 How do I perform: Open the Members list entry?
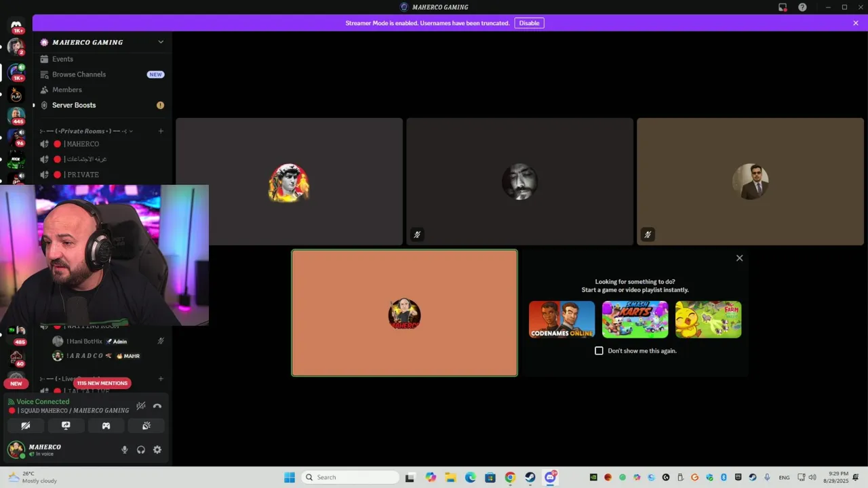[102, 89]
